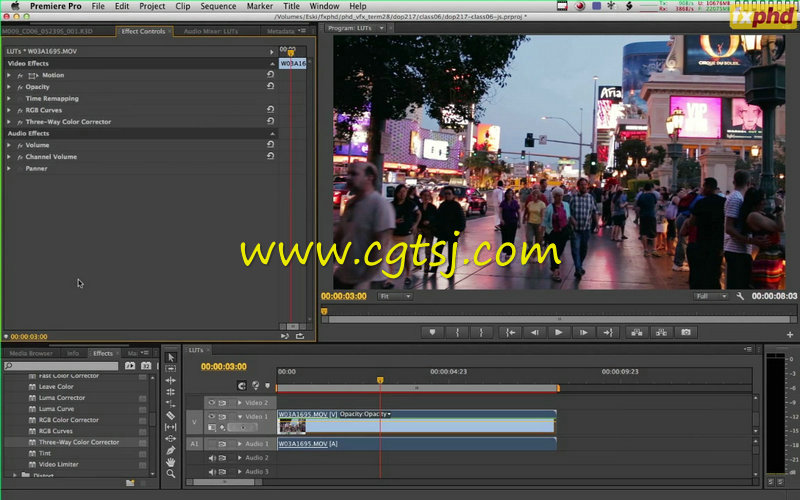Open Program monitor settings wrench
800x500 pixels.
coord(740,296)
